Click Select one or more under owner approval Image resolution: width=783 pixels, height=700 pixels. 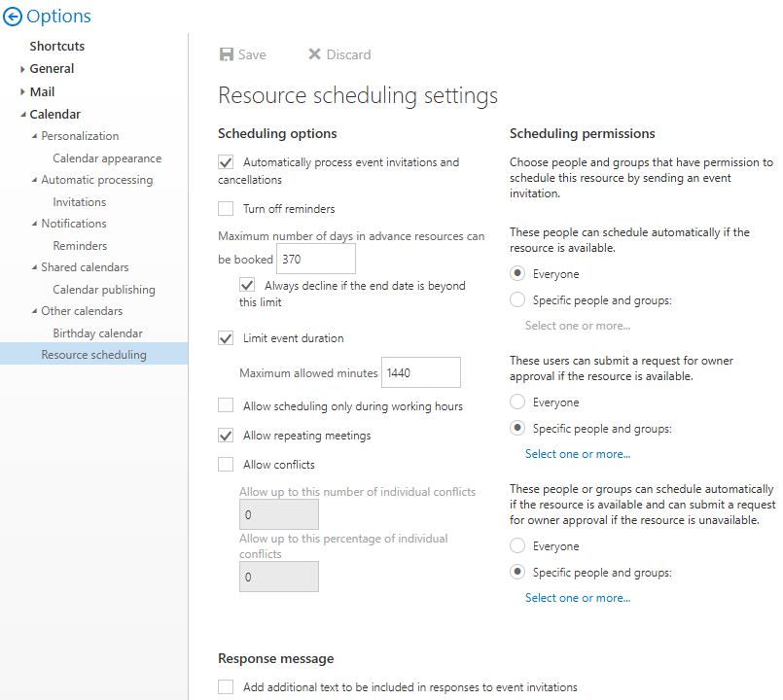[x=577, y=453]
